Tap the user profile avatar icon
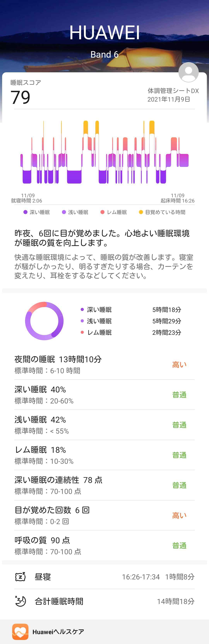The width and height of the screenshot is (209, 644). tap(188, 72)
